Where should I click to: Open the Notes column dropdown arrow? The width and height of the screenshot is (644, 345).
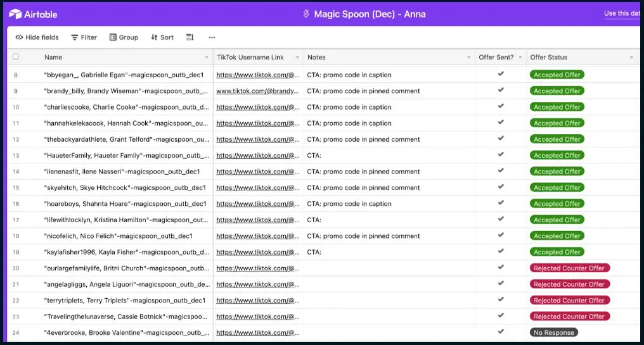(x=468, y=58)
